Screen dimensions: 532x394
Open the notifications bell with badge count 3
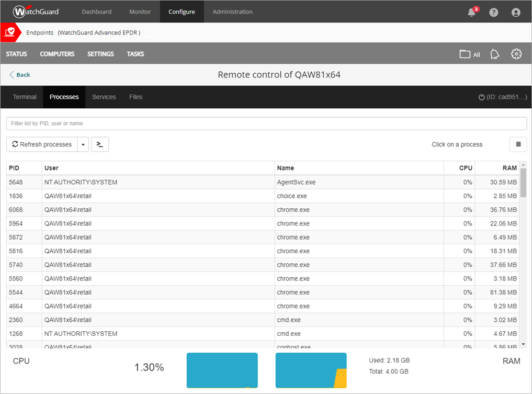coord(471,12)
